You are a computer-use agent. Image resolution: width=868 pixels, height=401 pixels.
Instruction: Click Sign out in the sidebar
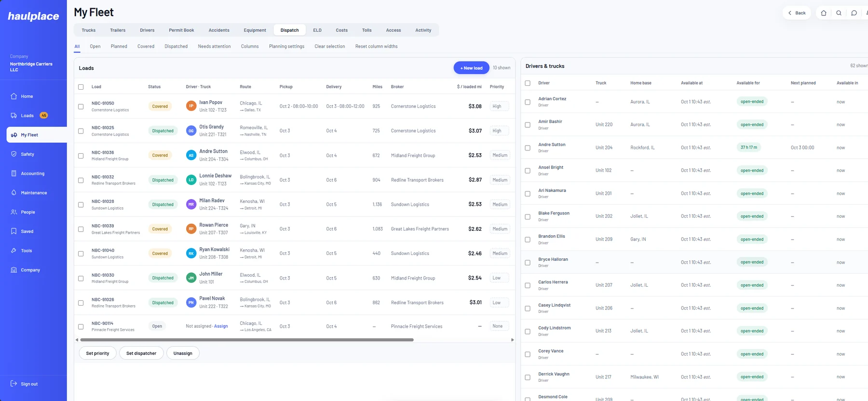click(x=24, y=384)
